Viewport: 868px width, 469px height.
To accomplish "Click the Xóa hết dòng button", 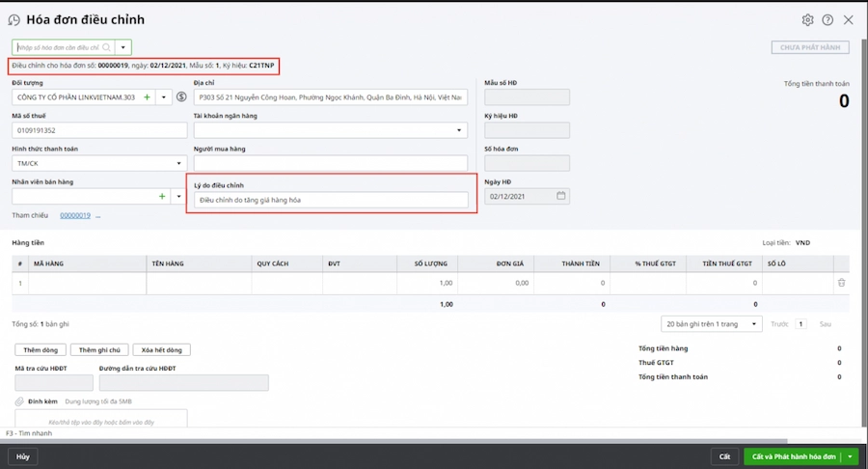I will 162,349.
